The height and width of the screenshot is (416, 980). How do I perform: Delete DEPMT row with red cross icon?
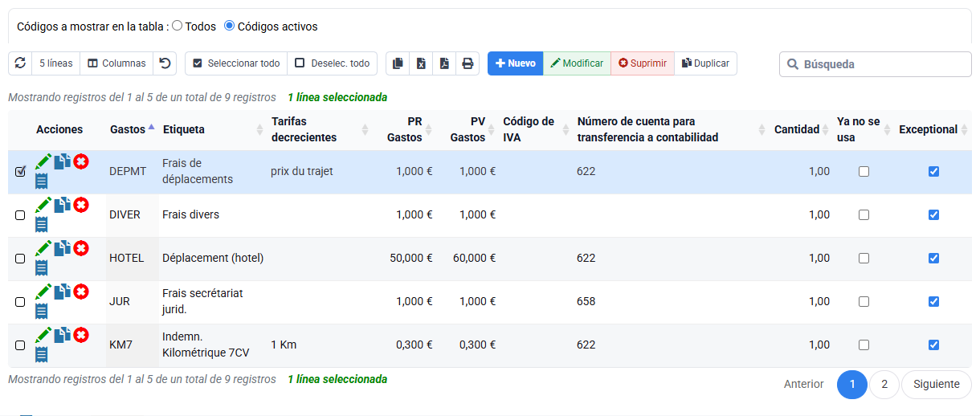81,161
